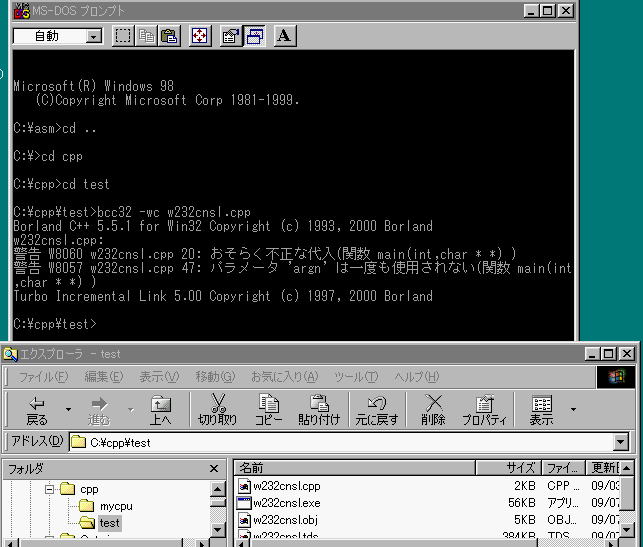Viewport: 643px width, 547px height.
Task: Click file list scrollbar down arrow
Action: coord(627,529)
